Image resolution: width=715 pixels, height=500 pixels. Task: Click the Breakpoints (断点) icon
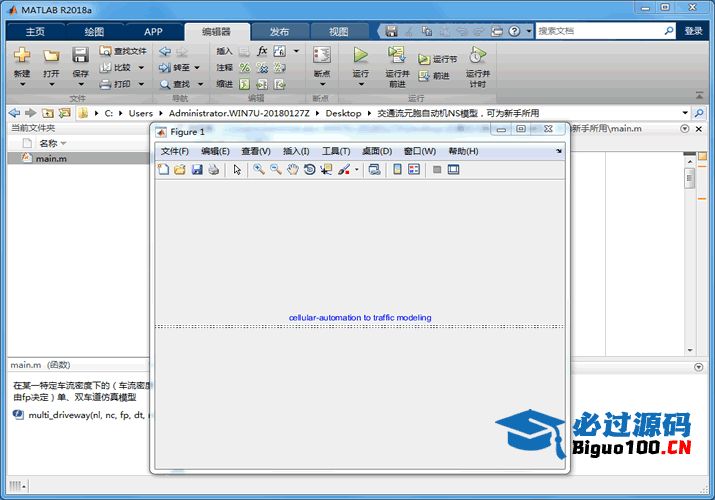pyautogui.click(x=322, y=55)
